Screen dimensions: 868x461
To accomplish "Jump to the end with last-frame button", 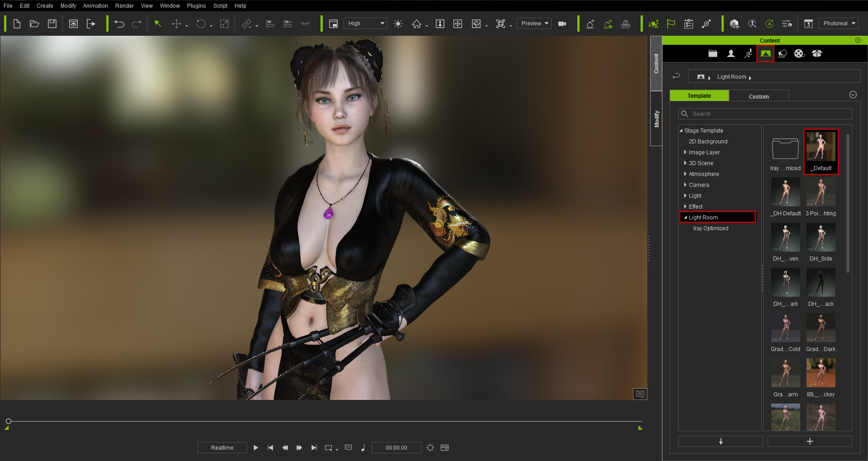I will tap(314, 447).
